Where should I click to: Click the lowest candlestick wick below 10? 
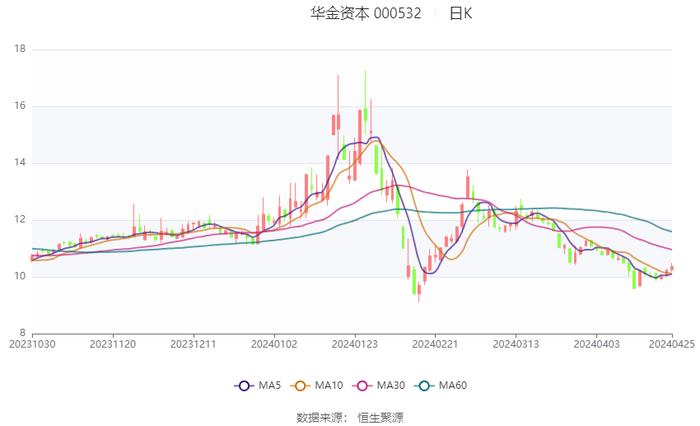(419, 292)
